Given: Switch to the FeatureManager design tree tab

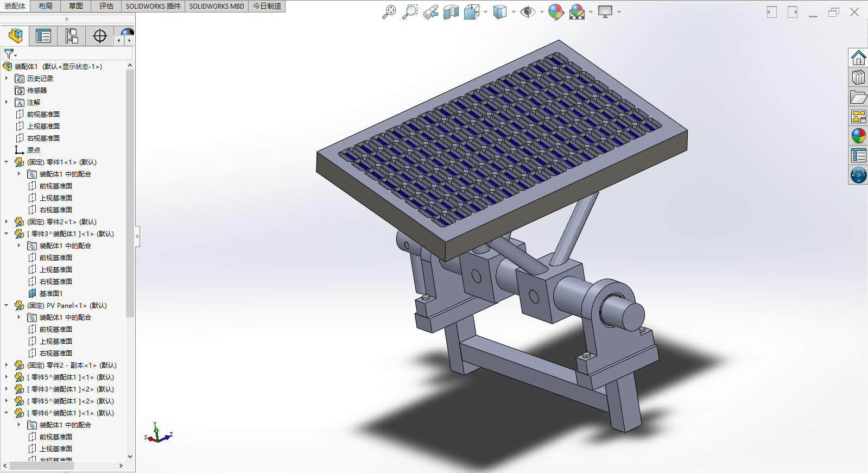Looking at the screenshot, I should coord(16,36).
